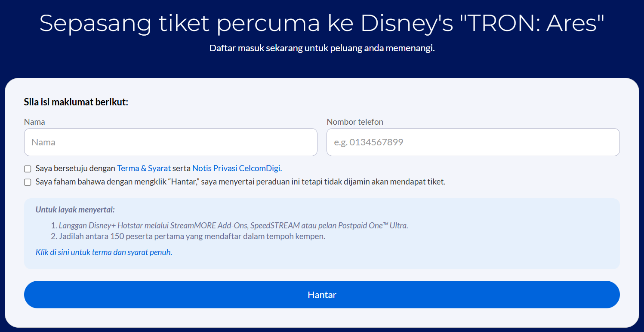
Task: Click the "Daftar masuk sekarang" subtitle text
Action: (x=322, y=48)
